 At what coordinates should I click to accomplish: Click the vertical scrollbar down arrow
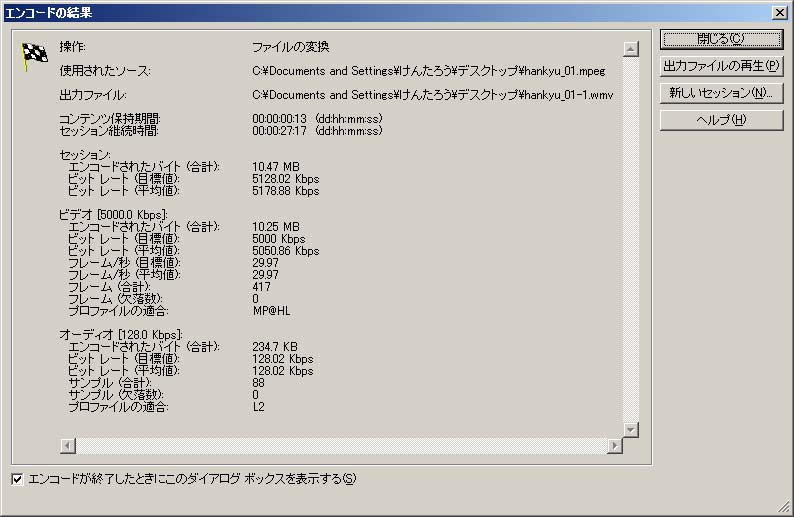point(630,430)
